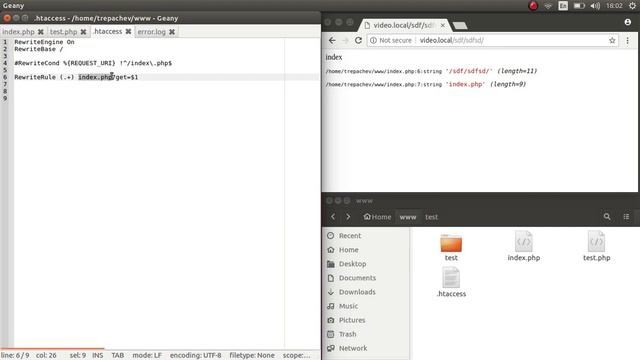Viewport: 640px width, 360px height.
Task: Select the test folder icon
Action: click(x=451, y=243)
